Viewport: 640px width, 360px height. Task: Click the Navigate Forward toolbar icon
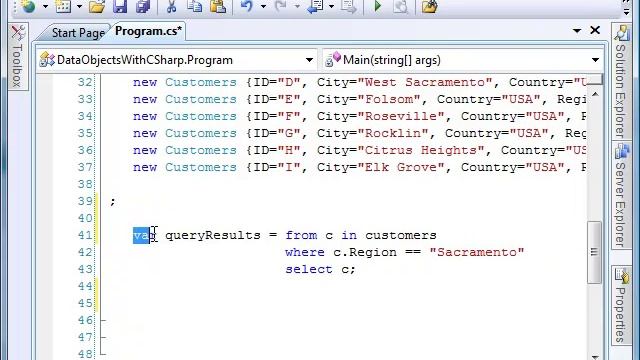click(349, 6)
